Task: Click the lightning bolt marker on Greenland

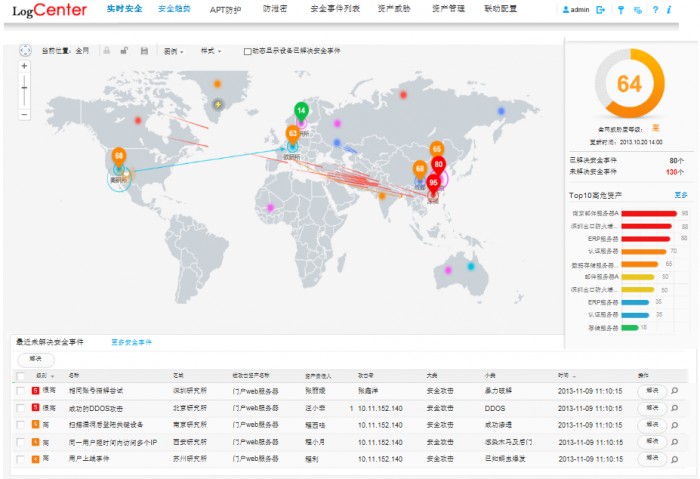Action: pyautogui.click(x=218, y=104)
